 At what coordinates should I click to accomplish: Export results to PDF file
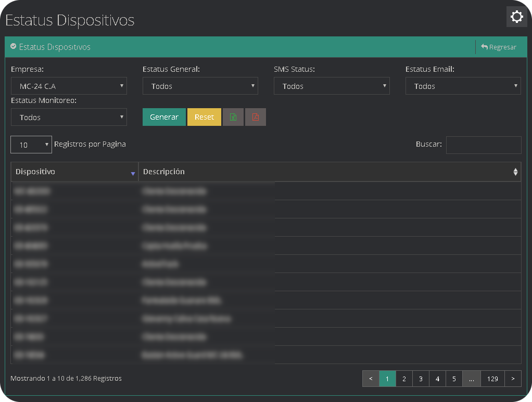[256, 117]
